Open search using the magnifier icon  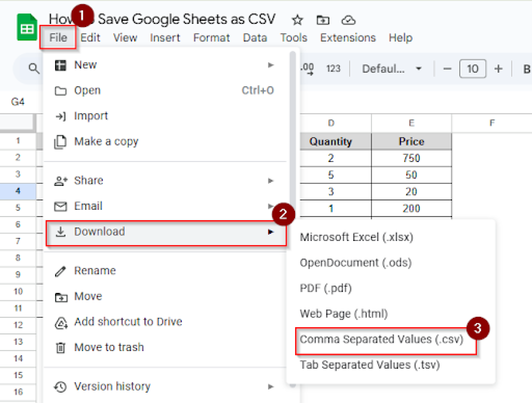pyautogui.click(x=33, y=68)
